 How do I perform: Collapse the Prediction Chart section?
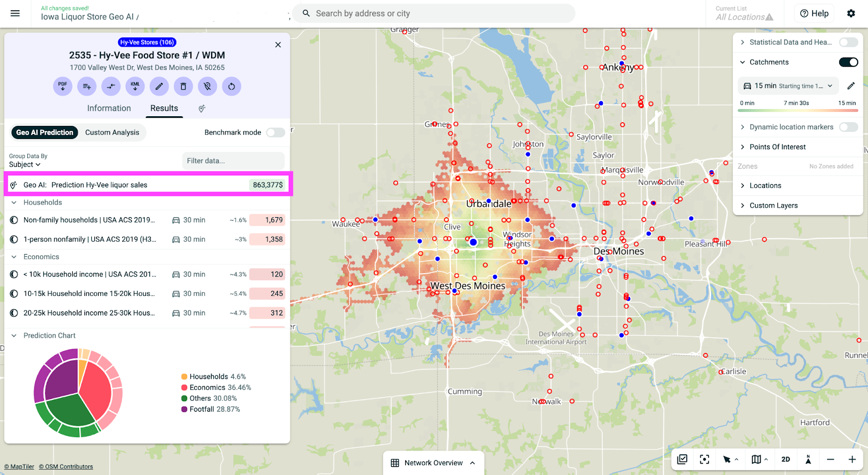(14, 335)
